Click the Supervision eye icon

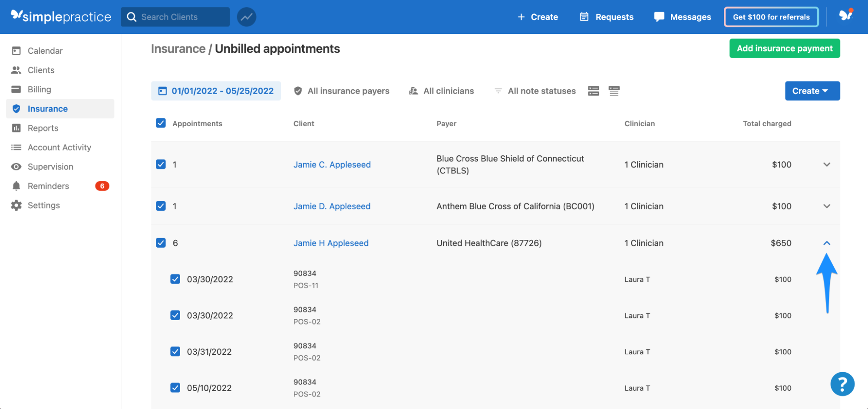point(16,167)
